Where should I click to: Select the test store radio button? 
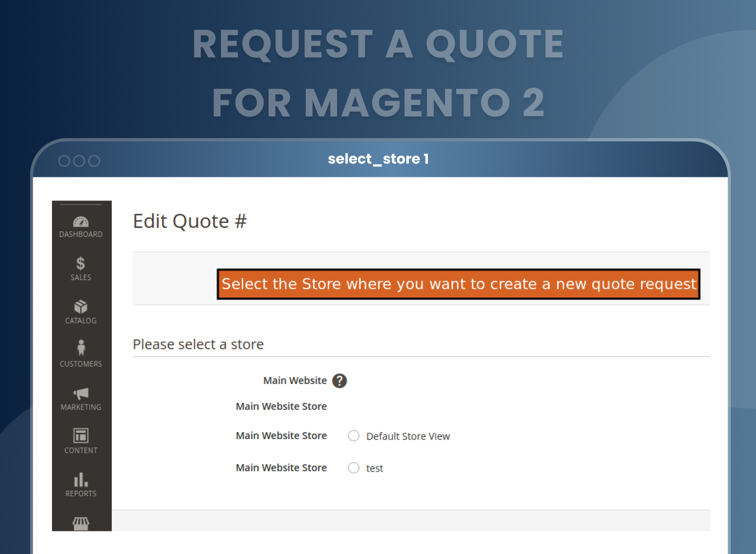[x=354, y=468]
